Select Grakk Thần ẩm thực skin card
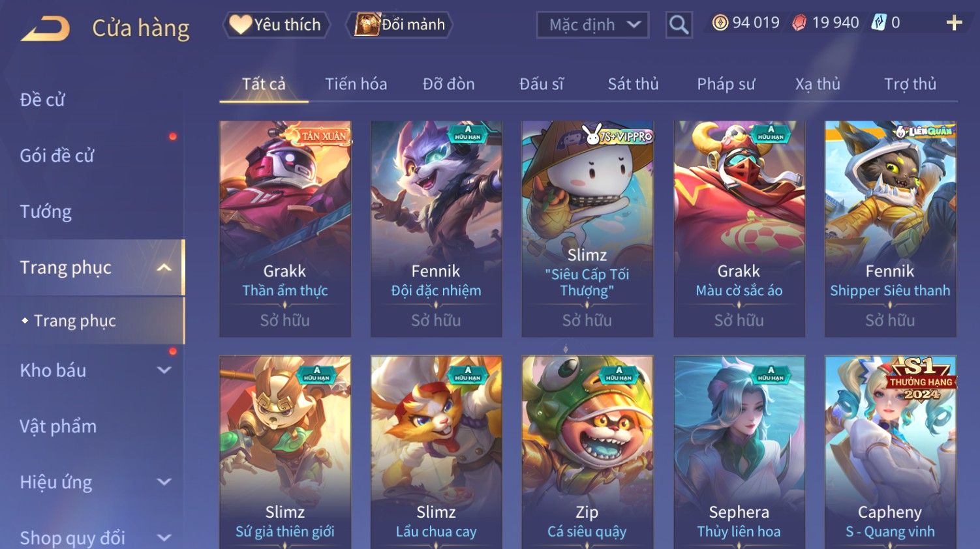Screen dimensions: 980x549 click(x=285, y=229)
